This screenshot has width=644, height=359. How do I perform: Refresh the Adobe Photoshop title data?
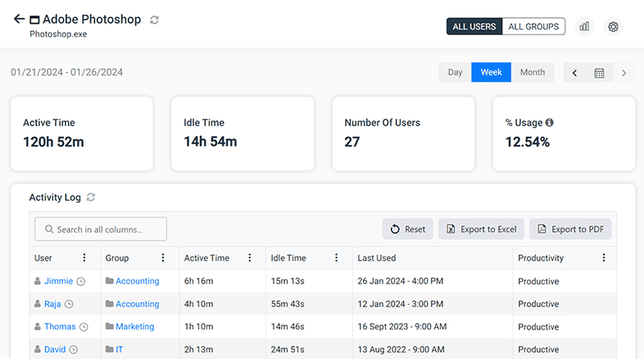click(155, 20)
